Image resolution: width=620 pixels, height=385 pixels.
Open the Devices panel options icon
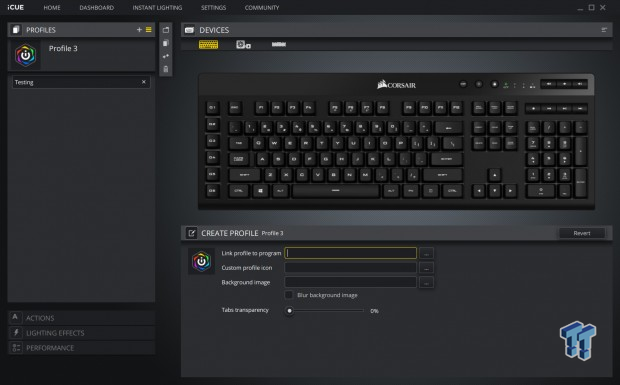coord(604,30)
